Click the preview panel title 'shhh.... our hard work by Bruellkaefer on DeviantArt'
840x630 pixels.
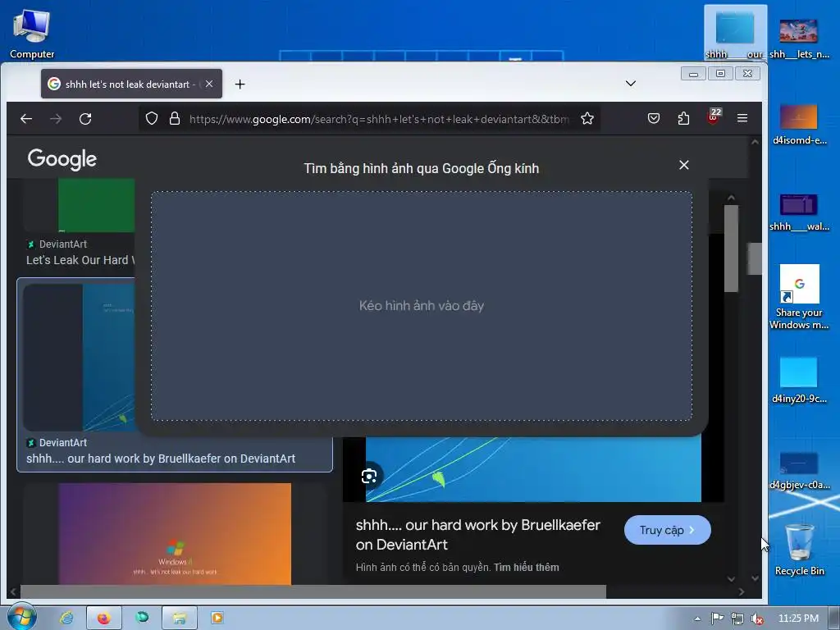[x=478, y=535]
